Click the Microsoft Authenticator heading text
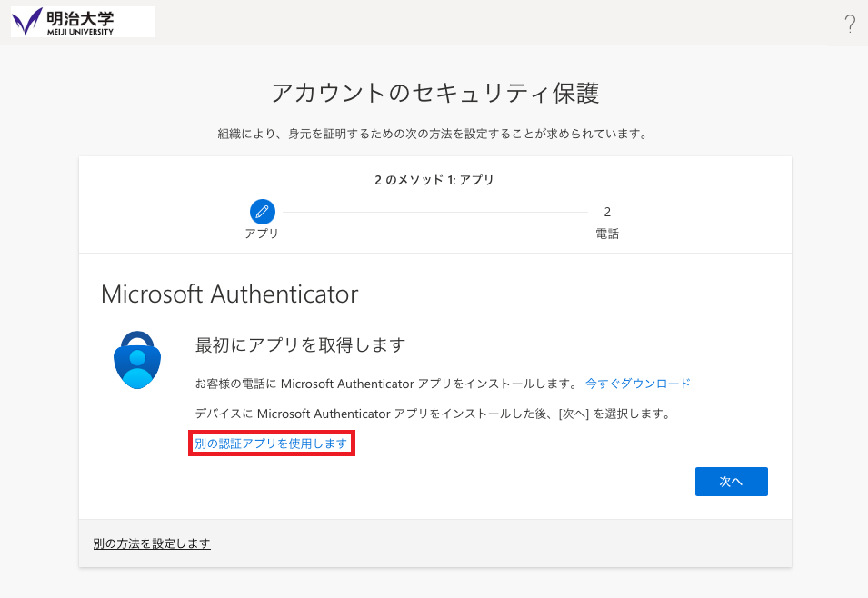This screenshot has width=868, height=598. point(230,294)
